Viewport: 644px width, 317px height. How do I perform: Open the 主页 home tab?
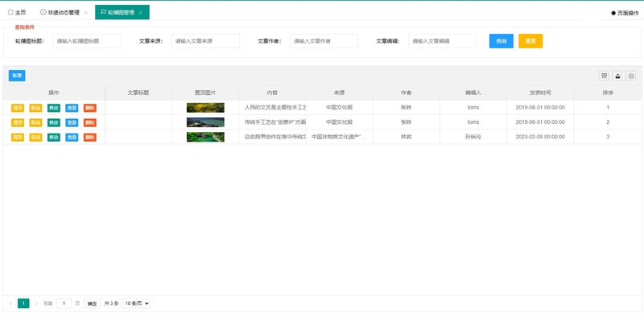[17, 12]
